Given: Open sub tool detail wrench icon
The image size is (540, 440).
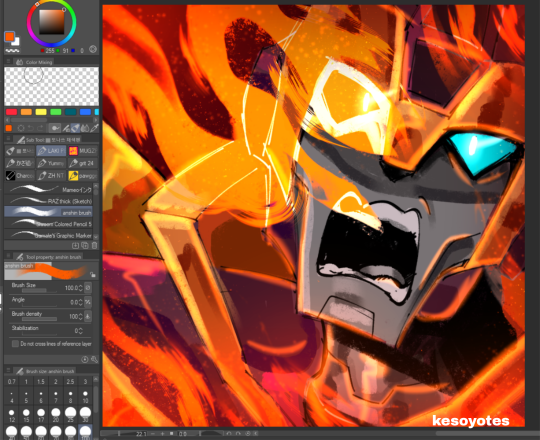Looking at the screenshot, I should pos(94,359).
